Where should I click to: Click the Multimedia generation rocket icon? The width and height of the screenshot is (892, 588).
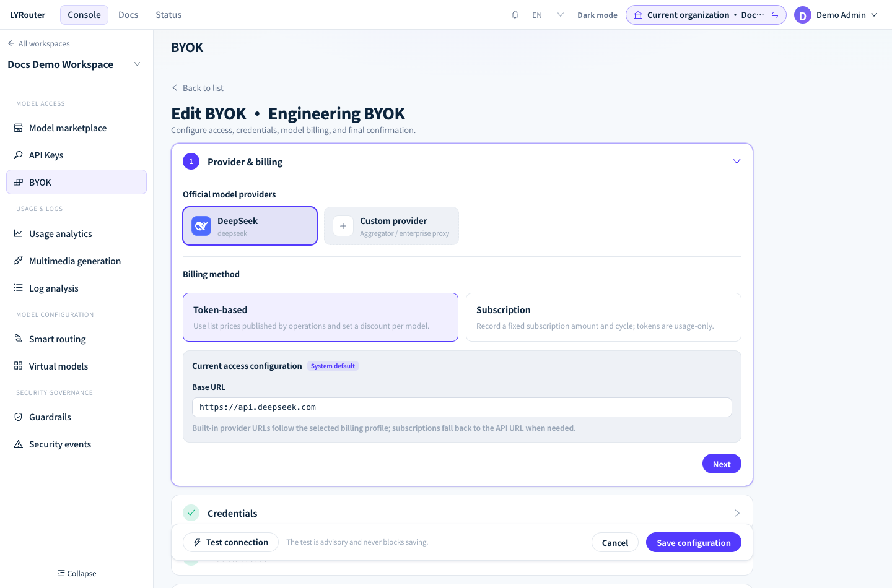tap(19, 261)
